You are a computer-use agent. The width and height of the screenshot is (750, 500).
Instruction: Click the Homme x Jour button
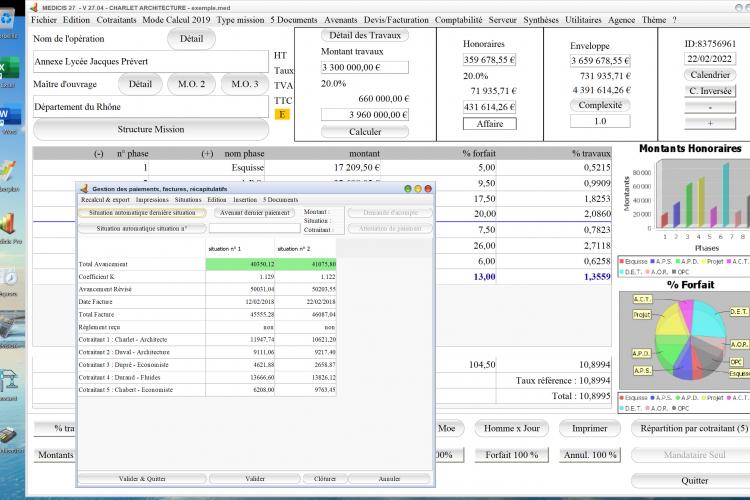[x=511, y=428]
